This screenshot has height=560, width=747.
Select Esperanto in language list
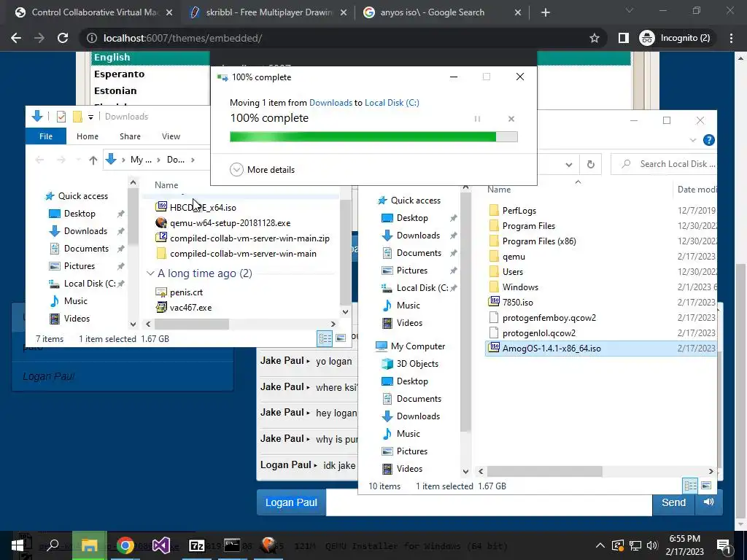coord(119,74)
